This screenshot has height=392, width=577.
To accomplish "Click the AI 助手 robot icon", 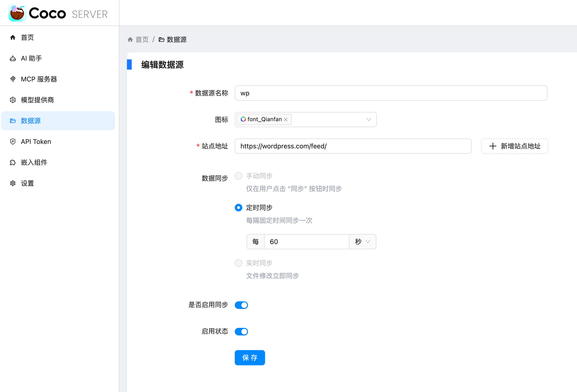I will (x=13, y=58).
